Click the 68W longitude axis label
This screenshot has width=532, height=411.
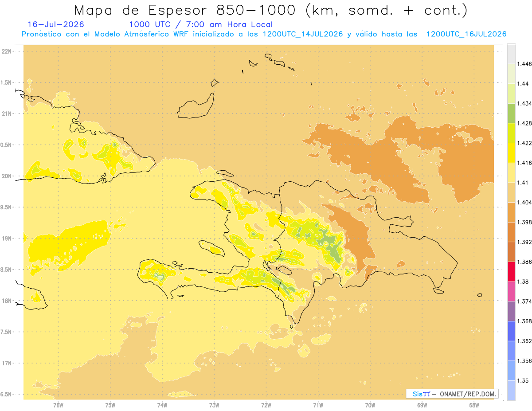point(474,405)
